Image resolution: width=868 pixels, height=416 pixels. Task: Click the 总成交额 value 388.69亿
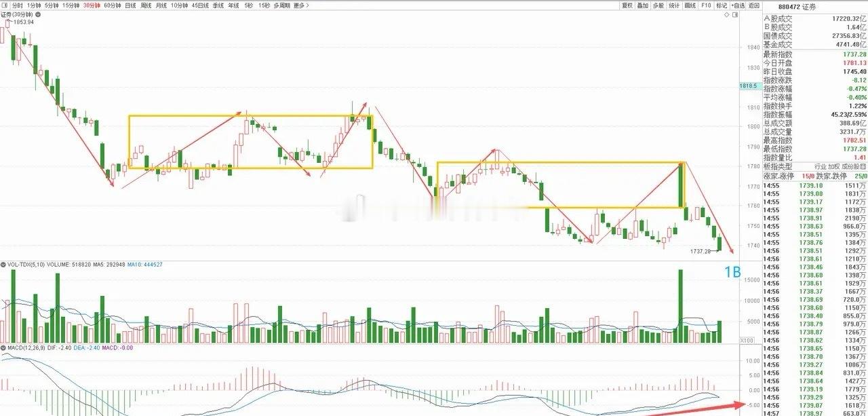click(852, 124)
